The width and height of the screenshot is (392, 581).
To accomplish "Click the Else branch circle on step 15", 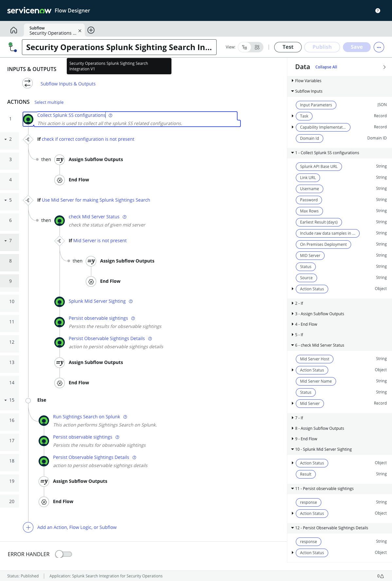I will (x=28, y=400).
